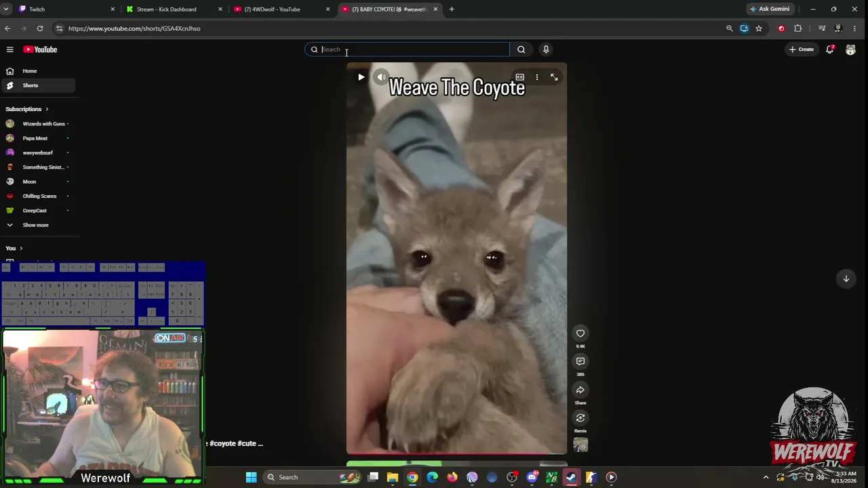Open the Windows Start menu
Viewport: 868px width, 488px height.
251,477
